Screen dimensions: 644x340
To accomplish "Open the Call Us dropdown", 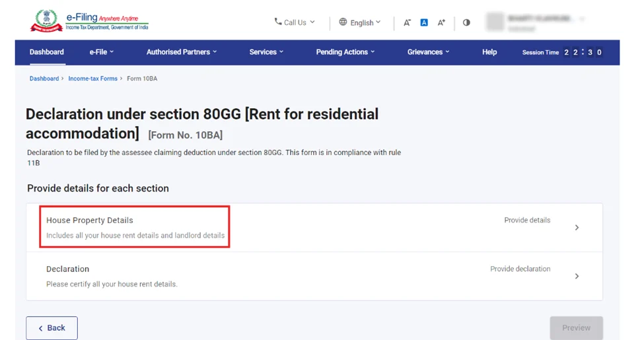I will pos(295,22).
